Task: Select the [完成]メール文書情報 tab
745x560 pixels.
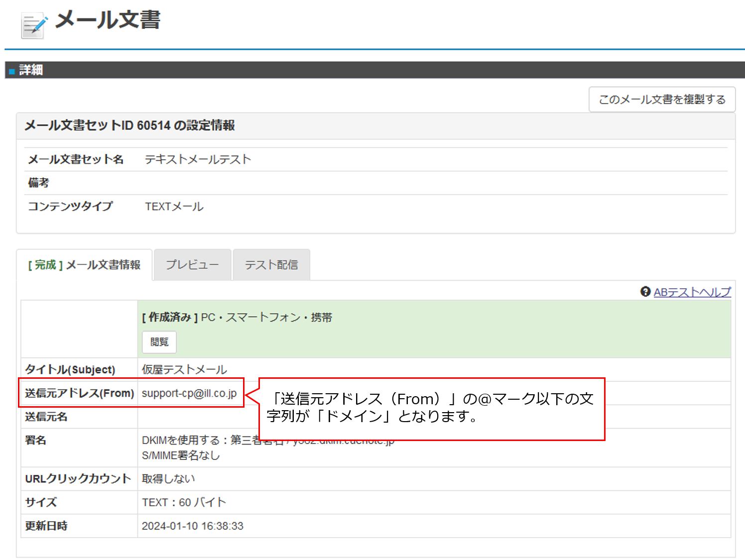Action: click(x=85, y=264)
